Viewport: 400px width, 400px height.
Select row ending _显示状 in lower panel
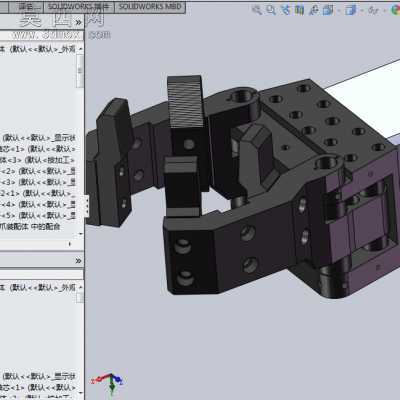click(x=38, y=376)
